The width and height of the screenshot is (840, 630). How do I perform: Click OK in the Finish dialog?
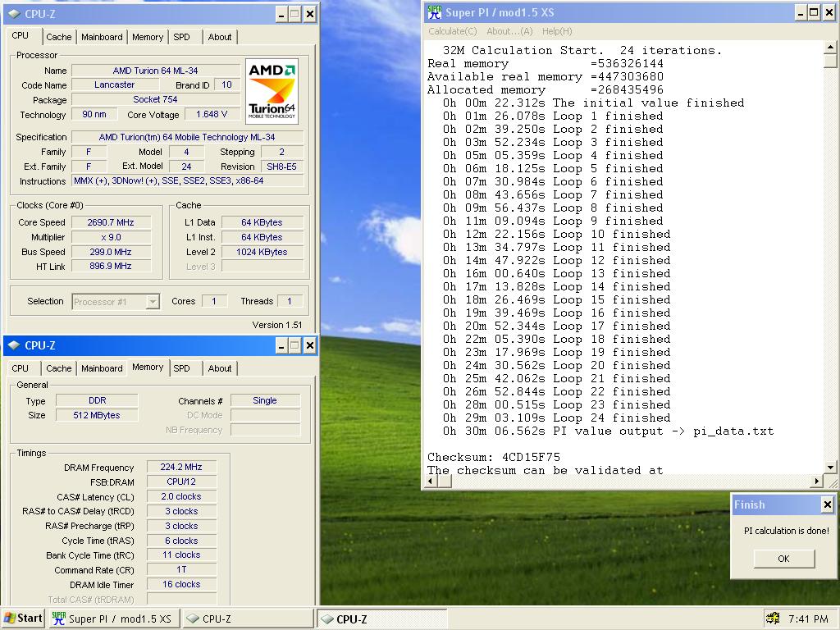783,558
